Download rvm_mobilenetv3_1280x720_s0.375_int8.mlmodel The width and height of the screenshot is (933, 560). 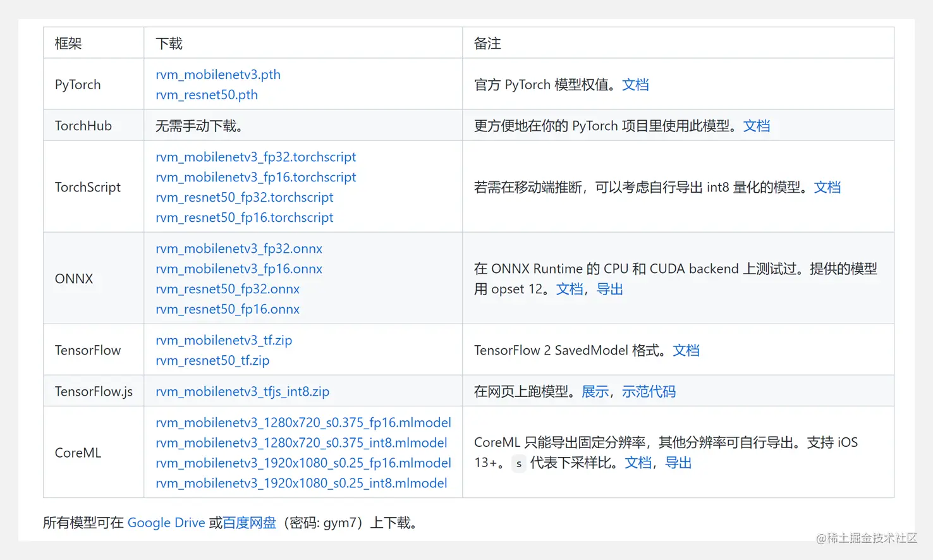point(302,442)
